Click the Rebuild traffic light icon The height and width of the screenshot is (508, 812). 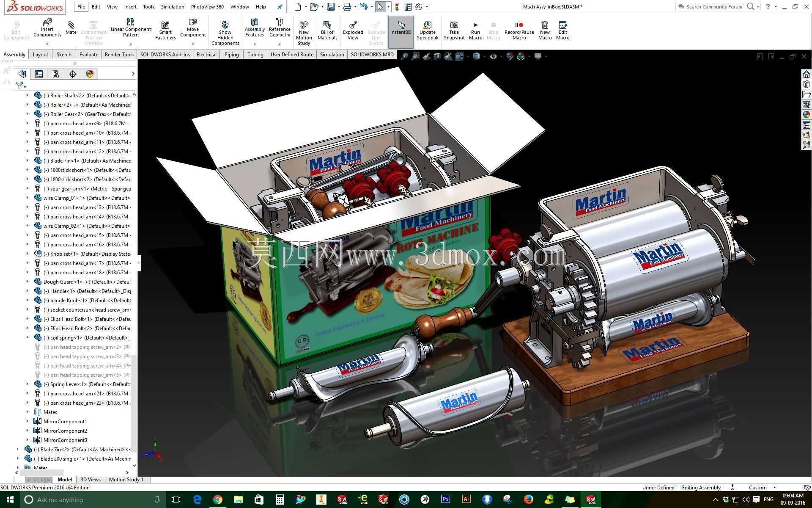397,7
